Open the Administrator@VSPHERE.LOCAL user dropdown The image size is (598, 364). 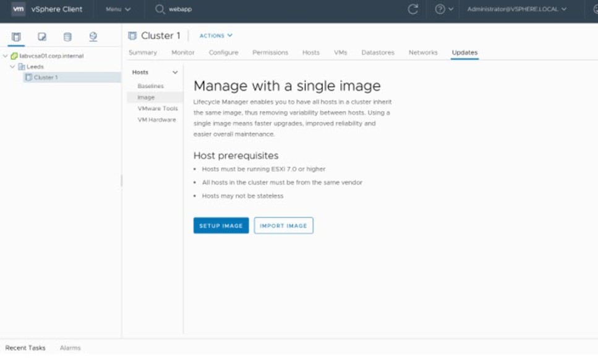(517, 9)
